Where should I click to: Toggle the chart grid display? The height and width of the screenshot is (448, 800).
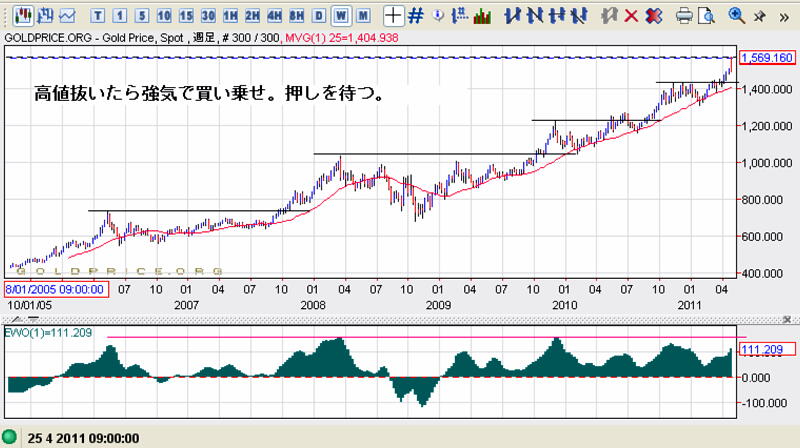416,16
